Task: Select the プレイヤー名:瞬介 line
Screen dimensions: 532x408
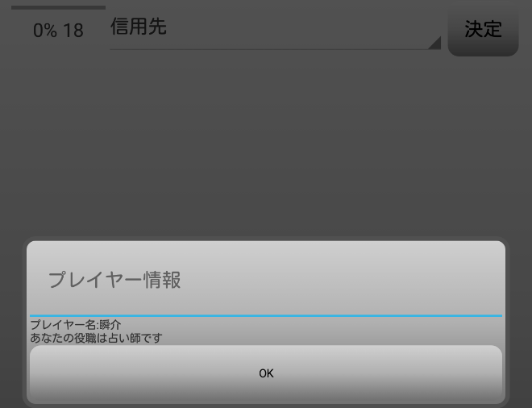Action: coord(76,325)
